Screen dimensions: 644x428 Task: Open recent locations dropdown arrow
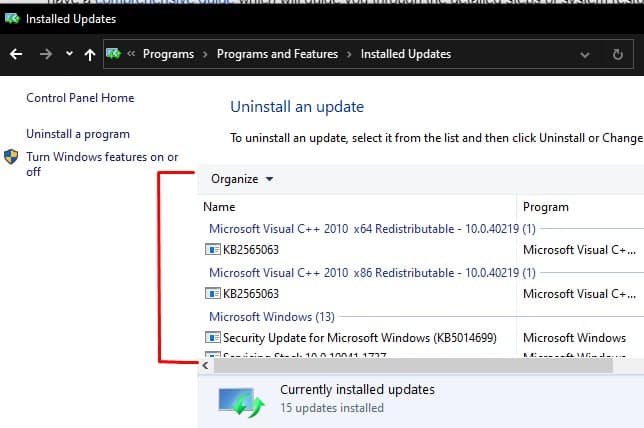(x=69, y=53)
